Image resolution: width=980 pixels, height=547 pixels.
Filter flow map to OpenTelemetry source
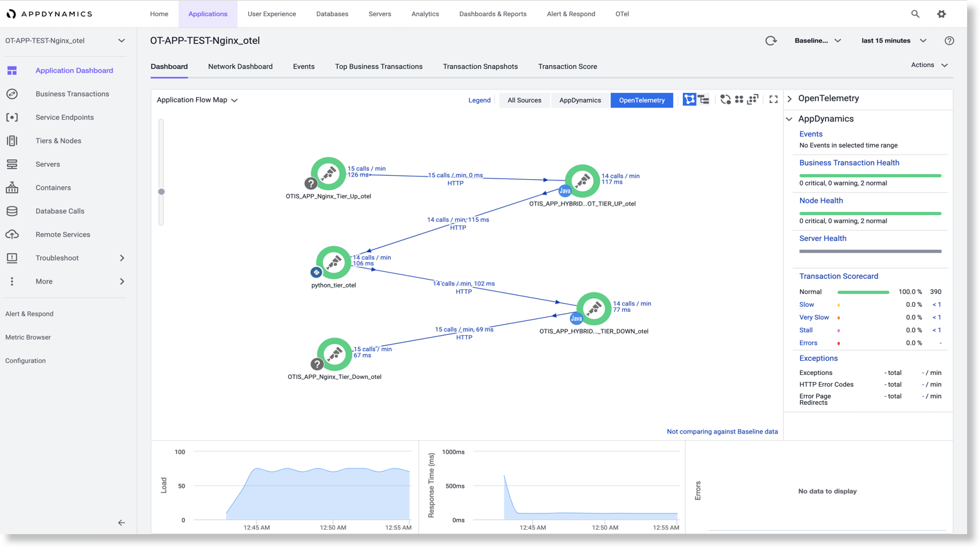tap(642, 100)
